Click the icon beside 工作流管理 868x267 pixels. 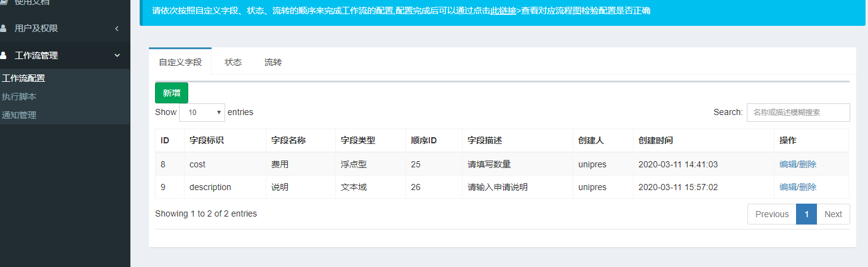point(3,55)
